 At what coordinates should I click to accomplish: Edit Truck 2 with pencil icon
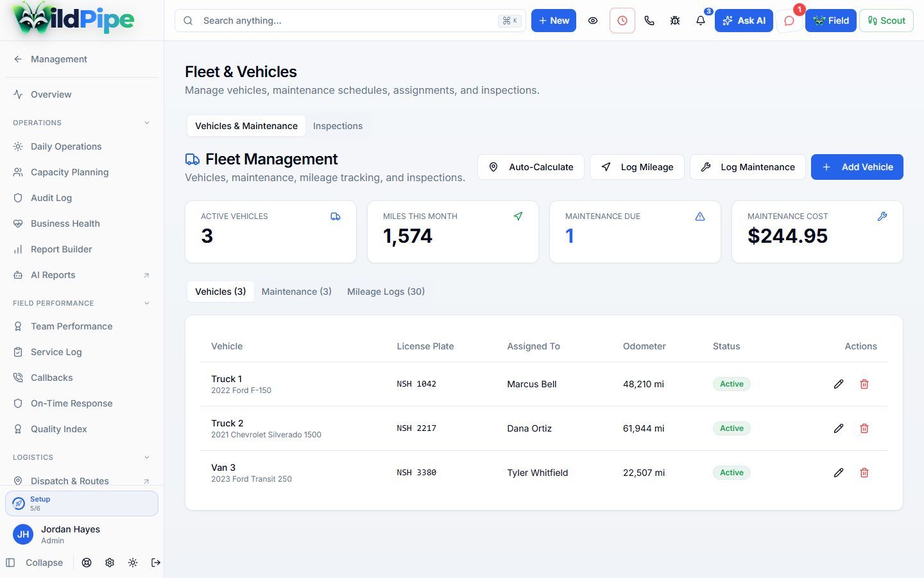(839, 428)
